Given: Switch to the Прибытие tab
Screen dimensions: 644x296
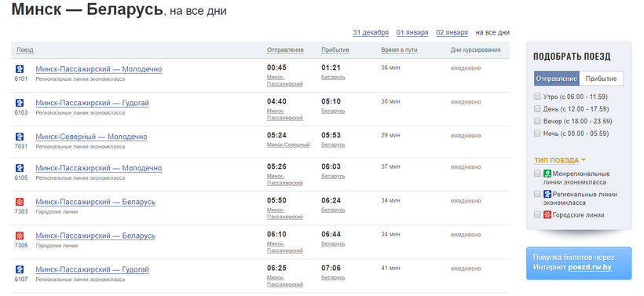Looking at the screenshot, I should (x=602, y=79).
